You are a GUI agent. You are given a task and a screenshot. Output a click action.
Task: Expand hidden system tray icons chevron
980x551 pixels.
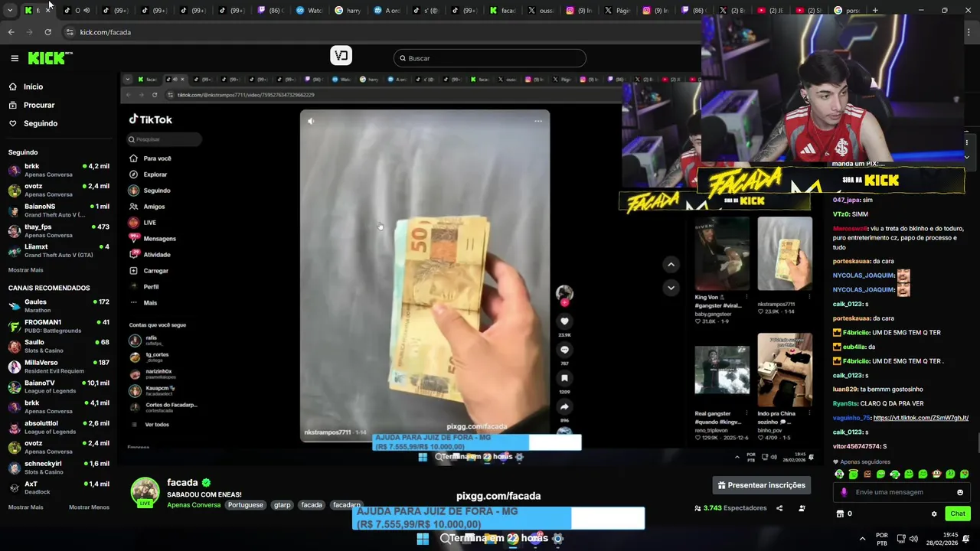[x=862, y=539]
